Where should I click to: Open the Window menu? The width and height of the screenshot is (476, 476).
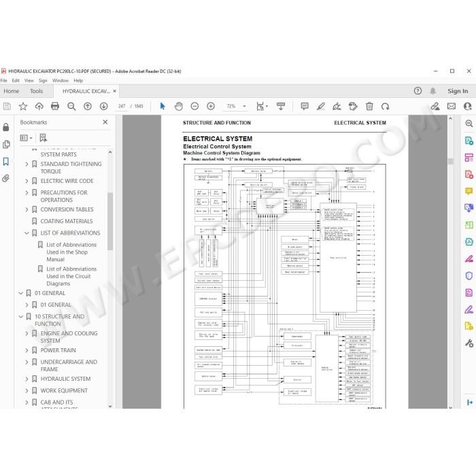tap(61, 80)
